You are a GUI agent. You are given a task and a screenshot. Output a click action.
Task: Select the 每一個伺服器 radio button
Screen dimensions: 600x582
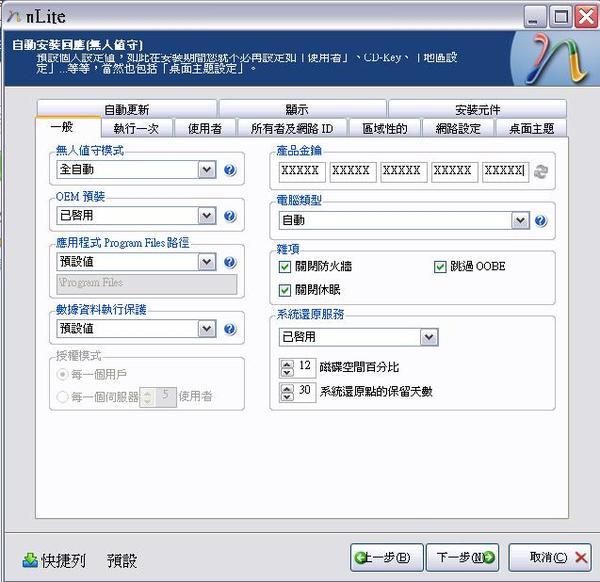[x=62, y=397]
